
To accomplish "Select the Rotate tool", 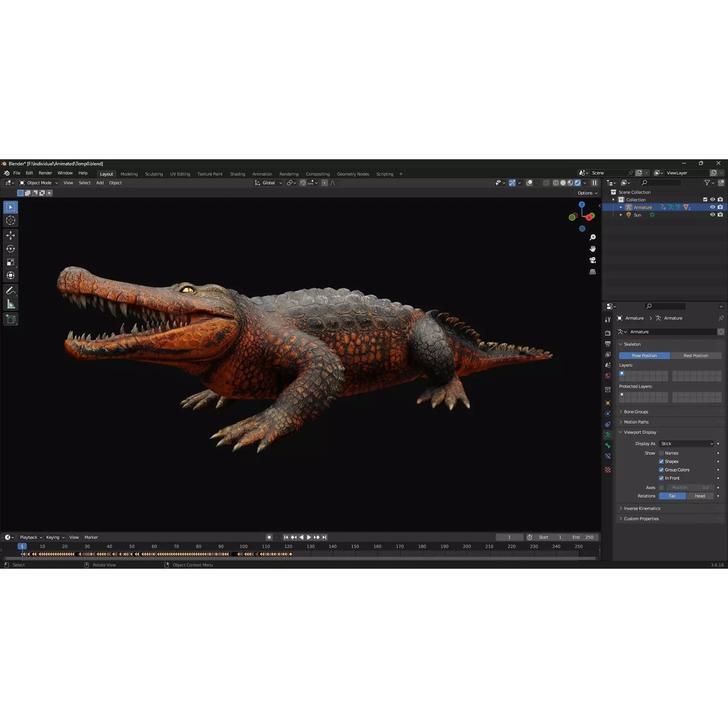I will tap(10, 249).
